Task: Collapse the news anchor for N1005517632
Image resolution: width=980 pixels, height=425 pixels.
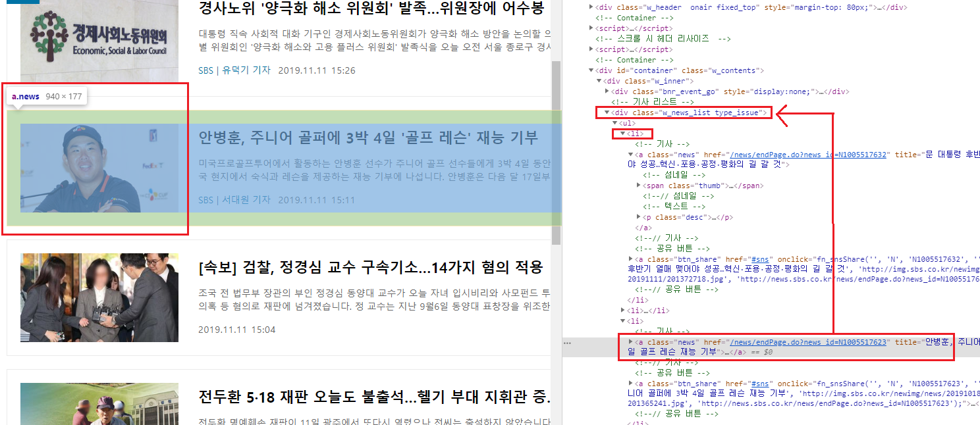Action: tap(631, 155)
